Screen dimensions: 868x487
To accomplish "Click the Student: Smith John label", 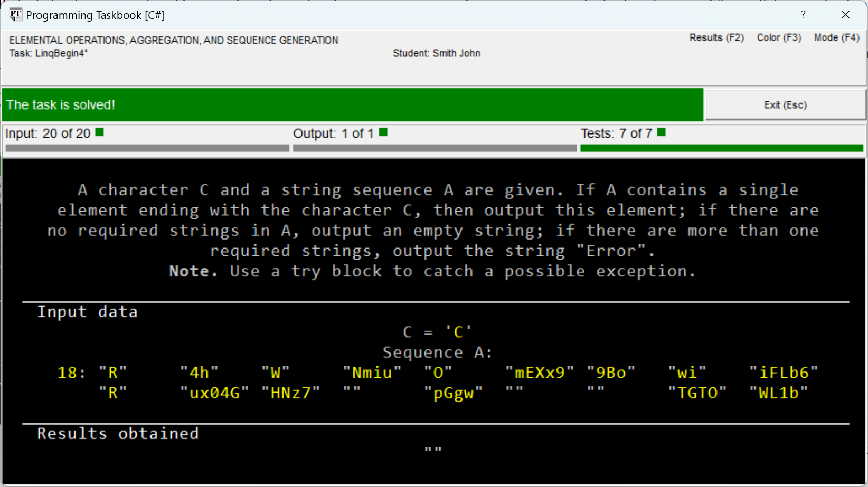I will 436,53.
